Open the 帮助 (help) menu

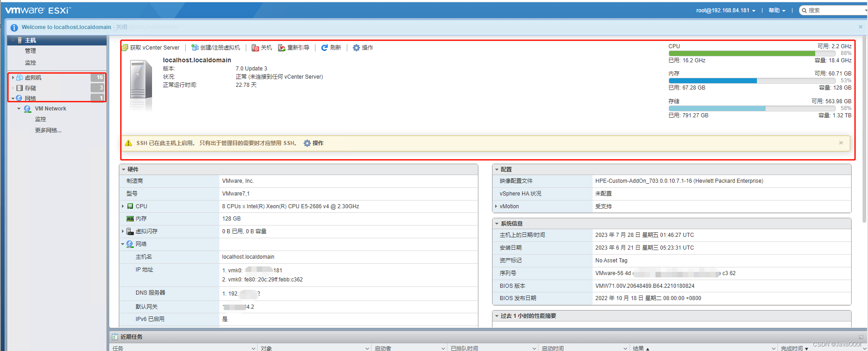click(x=777, y=10)
